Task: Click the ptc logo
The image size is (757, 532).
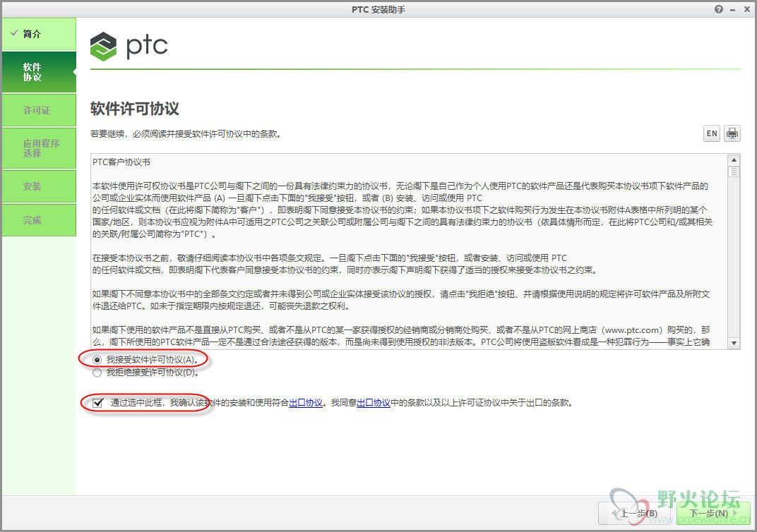Action: pos(129,46)
